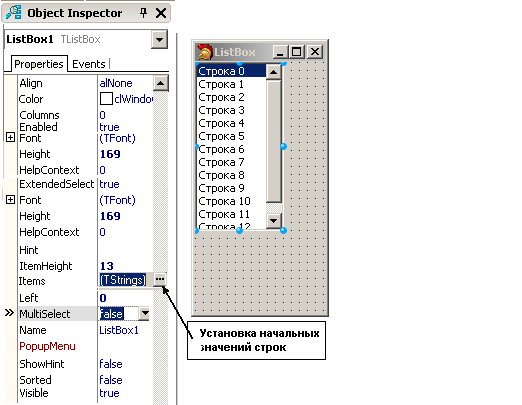Select the PopupMenu property

tap(47, 346)
